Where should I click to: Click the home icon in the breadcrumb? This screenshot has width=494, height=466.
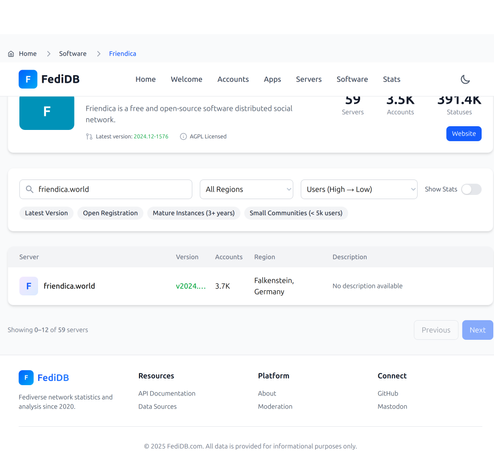click(x=11, y=54)
